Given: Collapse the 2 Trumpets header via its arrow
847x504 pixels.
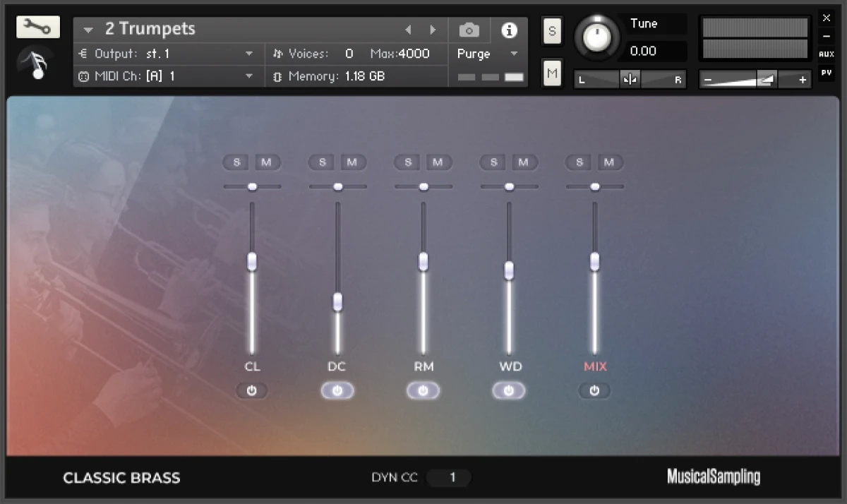Looking at the screenshot, I should click(x=87, y=30).
